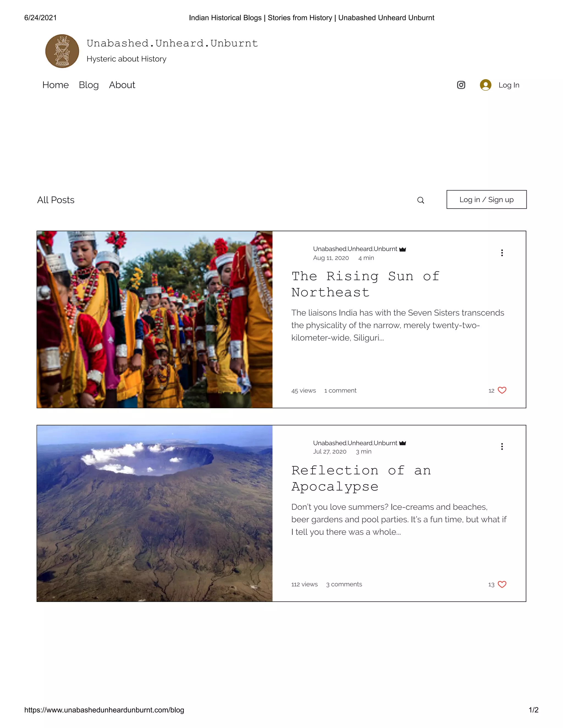The image size is (563, 728).
Task: Click the admin crown icon on second post
Action: pos(402,443)
